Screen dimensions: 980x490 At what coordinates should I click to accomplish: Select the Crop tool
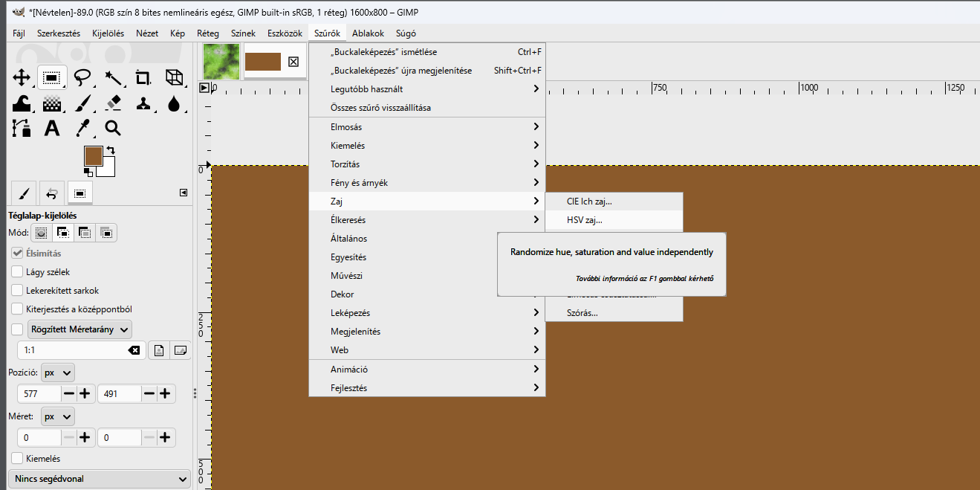143,77
